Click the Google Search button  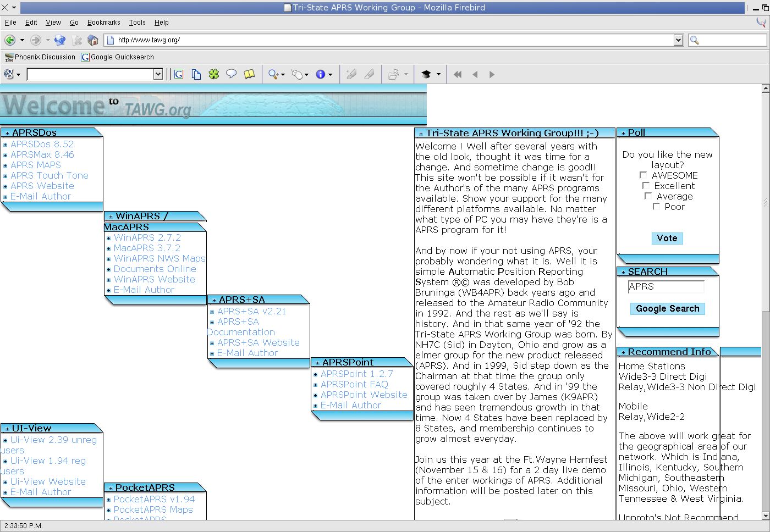click(x=668, y=309)
